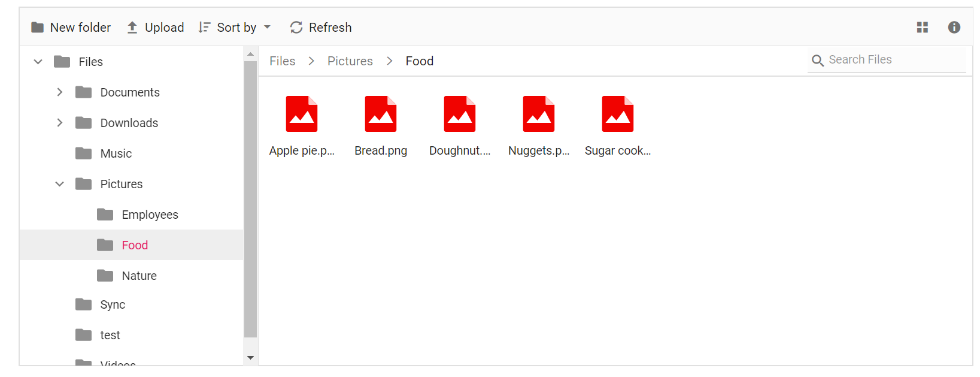Select the Apple pie image file icon
The height and width of the screenshot is (377, 980).
302,114
